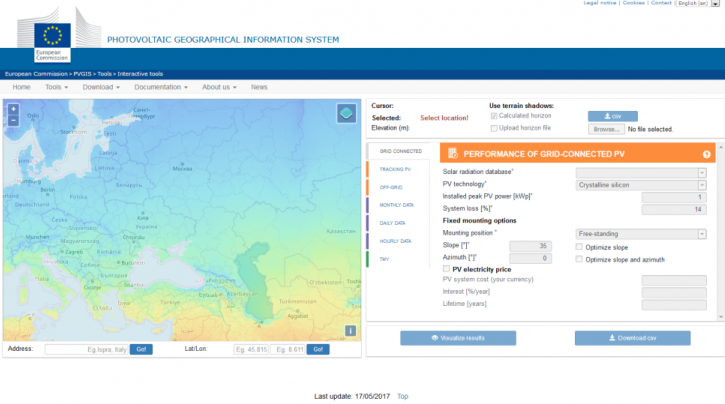The height and width of the screenshot is (404, 725).
Task: Click the map info icon
Action: click(351, 330)
